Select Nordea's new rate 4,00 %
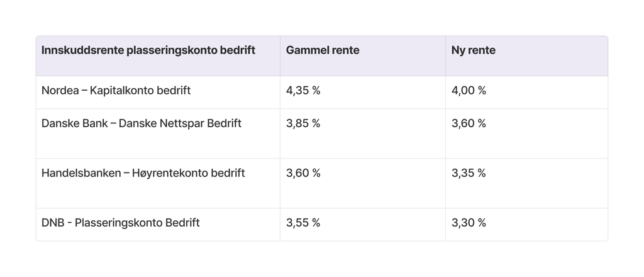 [469, 91]
